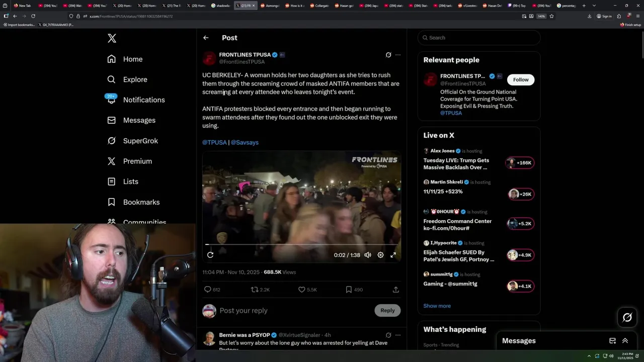Image resolution: width=644 pixels, height=362 pixels.
Task: Open the floating Grok button
Action: [627, 317]
